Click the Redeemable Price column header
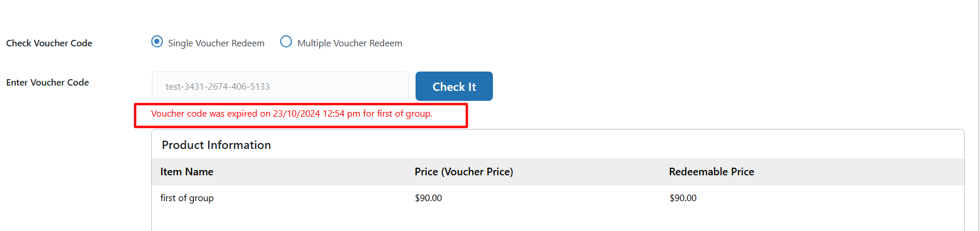The width and height of the screenshot is (980, 231). pos(712,172)
